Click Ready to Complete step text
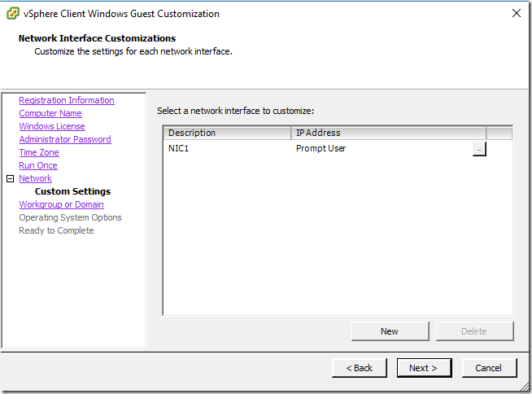Screen dimensions: 532x394 [x=56, y=230]
